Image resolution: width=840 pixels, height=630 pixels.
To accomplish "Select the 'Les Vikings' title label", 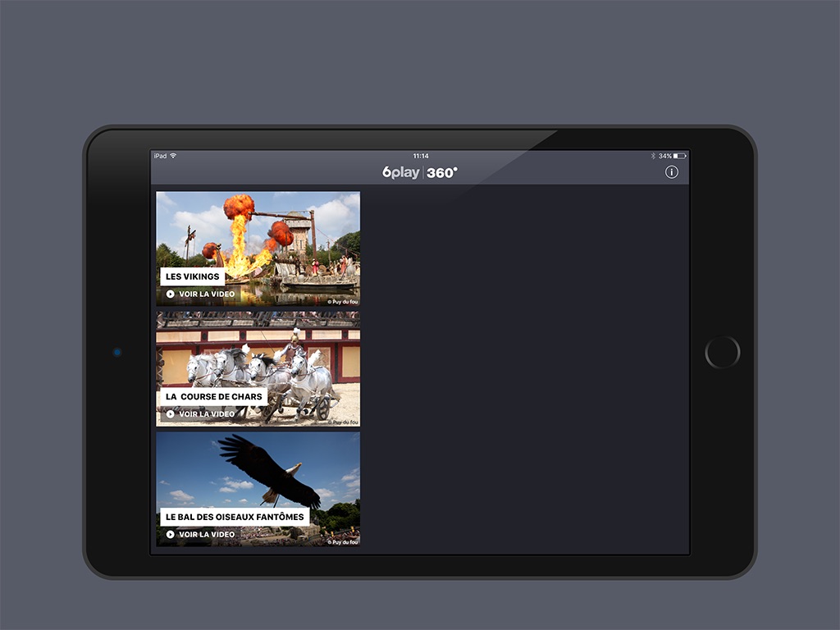I will click(192, 276).
